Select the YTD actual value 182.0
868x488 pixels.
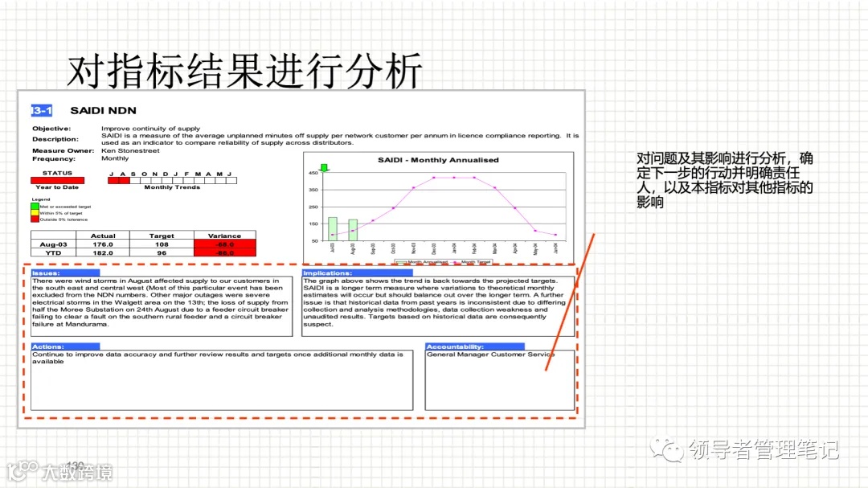[x=103, y=252]
